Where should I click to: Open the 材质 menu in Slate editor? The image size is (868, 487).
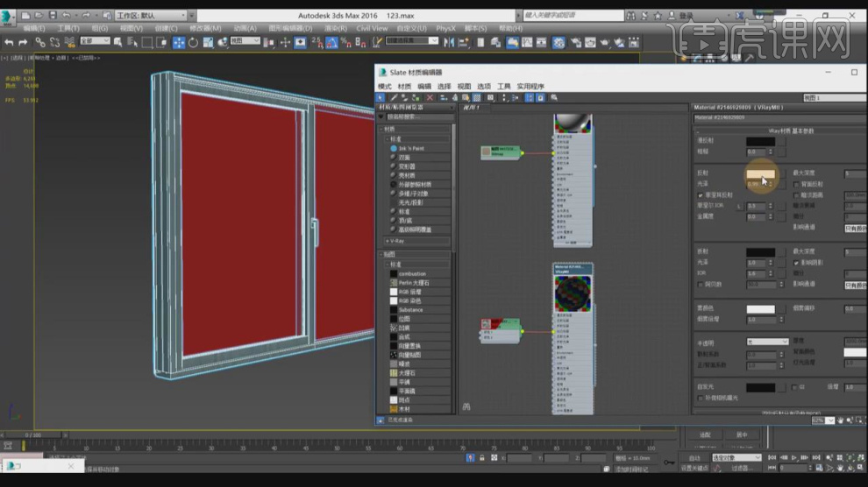[x=404, y=87]
